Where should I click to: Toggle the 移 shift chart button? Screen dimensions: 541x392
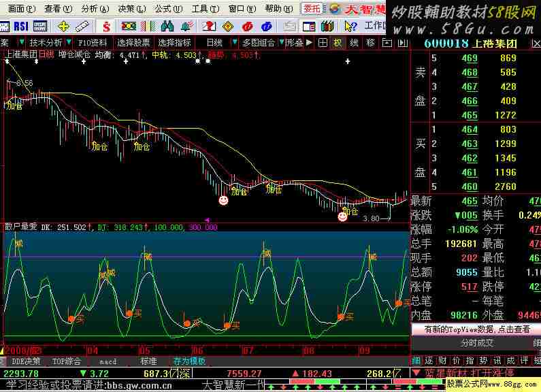(371, 43)
